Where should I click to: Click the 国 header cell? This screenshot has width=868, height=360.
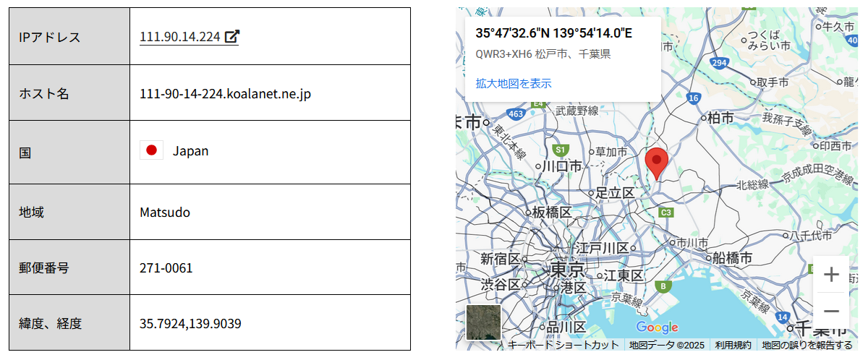pos(69,153)
